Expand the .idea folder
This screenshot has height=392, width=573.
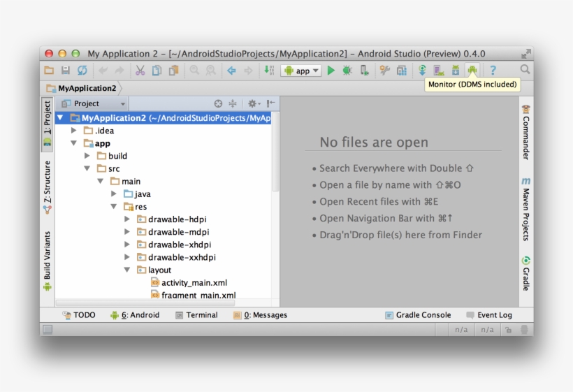tap(74, 131)
